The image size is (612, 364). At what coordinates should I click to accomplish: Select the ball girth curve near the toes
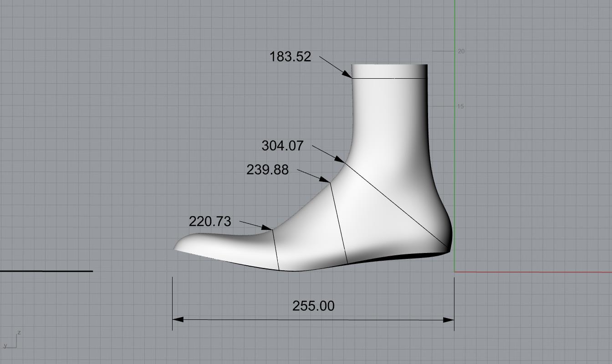[275, 249]
